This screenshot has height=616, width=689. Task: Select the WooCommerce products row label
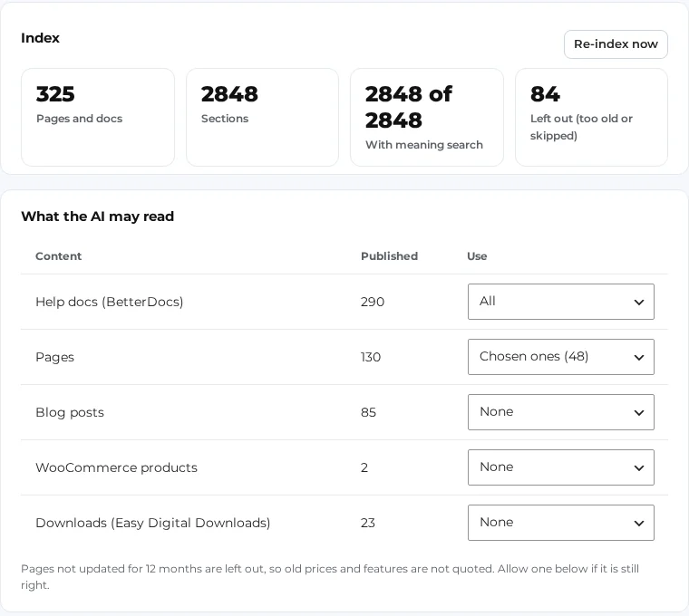(x=116, y=468)
